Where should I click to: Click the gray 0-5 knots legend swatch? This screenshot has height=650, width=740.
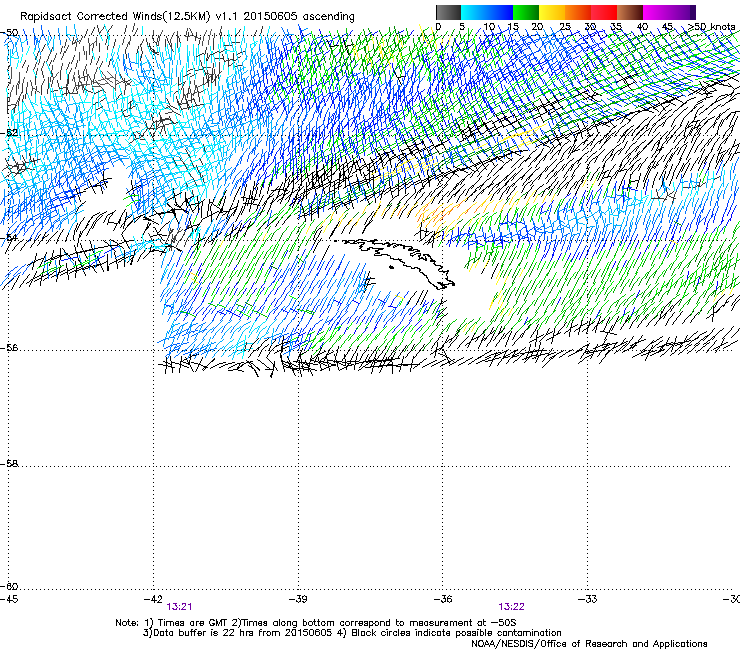point(448,12)
